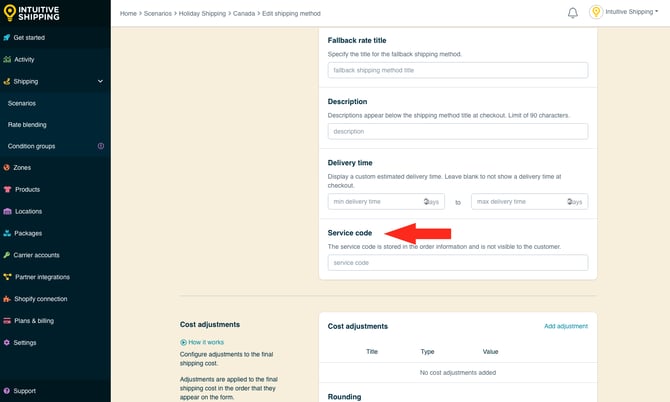Viewport: 670px width, 402px height.
Task: Open Carrier accounts from the sidebar
Action: [36, 255]
